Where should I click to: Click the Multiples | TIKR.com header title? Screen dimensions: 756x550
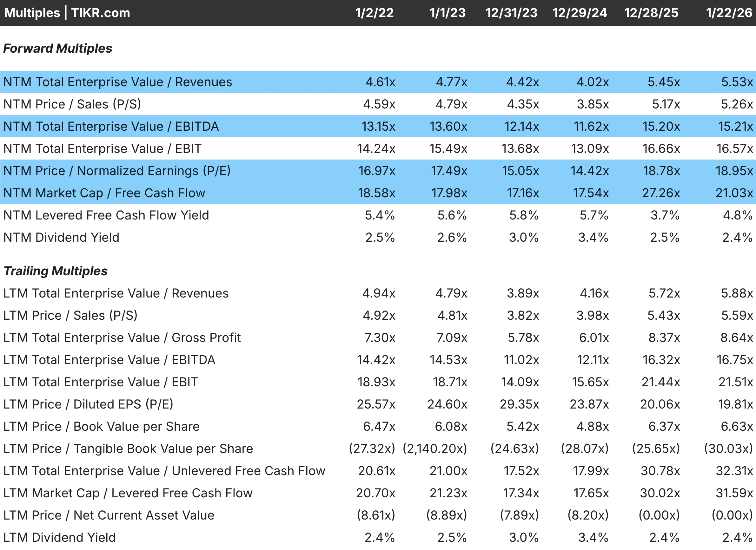[67, 13]
